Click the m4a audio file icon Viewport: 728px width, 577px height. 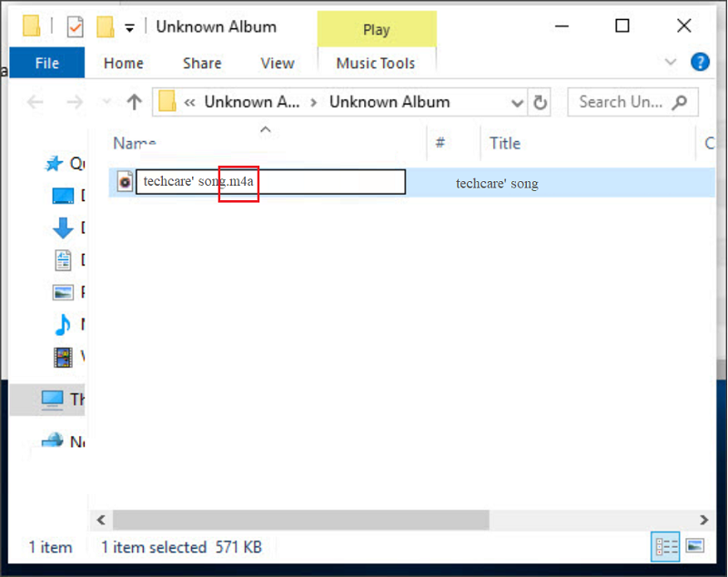[x=125, y=182]
